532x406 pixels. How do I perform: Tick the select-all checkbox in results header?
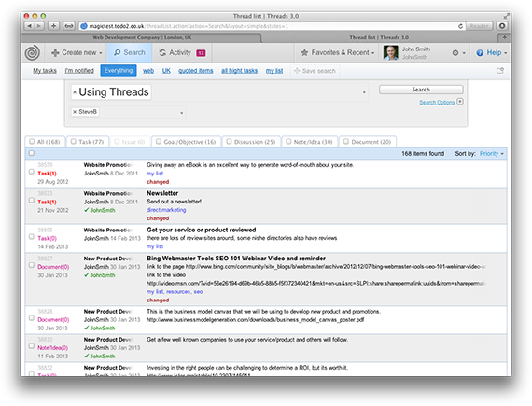(32, 153)
